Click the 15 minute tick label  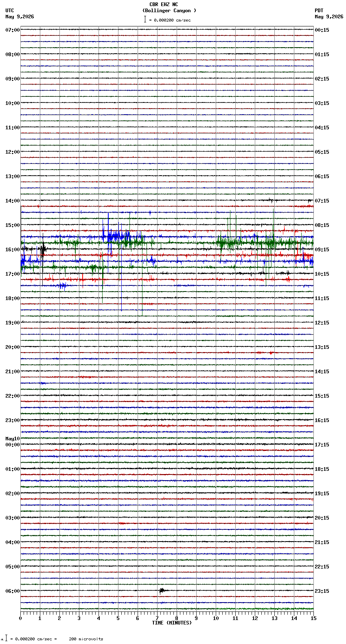click(x=313, y=618)
